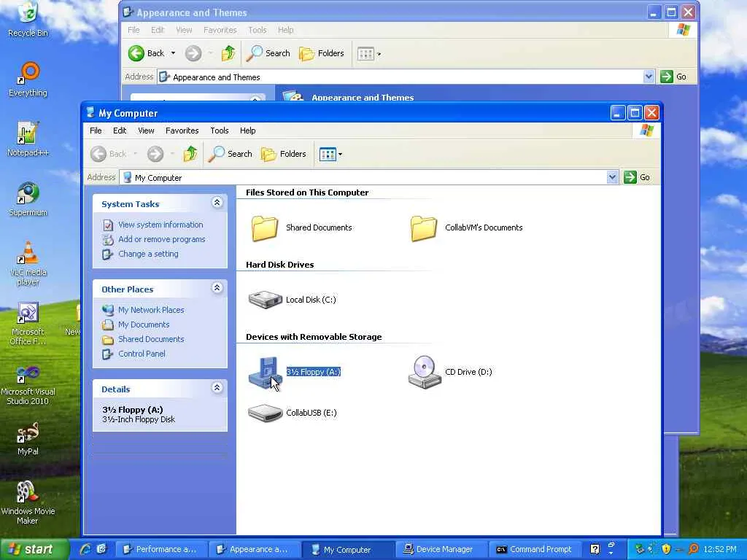Screen dimensions: 747x560
Task: Launch MyPal browser from the desktop
Action: pyautogui.click(x=28, y=439)
